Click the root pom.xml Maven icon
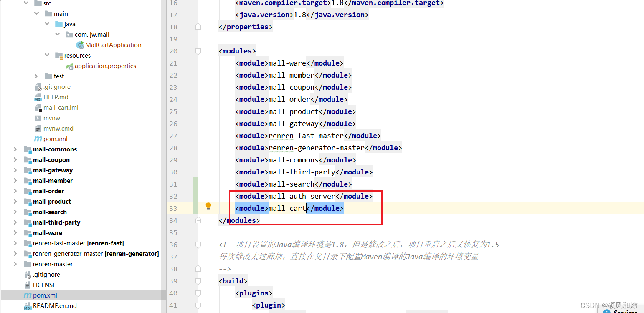Screen dimensions: 644x313 point(28,295)
